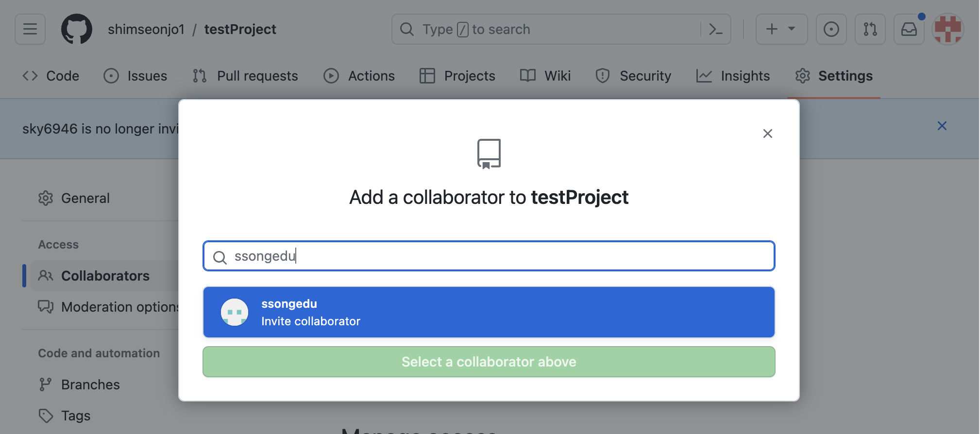Image resolution: width=980 pixels, height=434 pixels.
Task: Go to the Insights tab
Action: pos(733,76)
